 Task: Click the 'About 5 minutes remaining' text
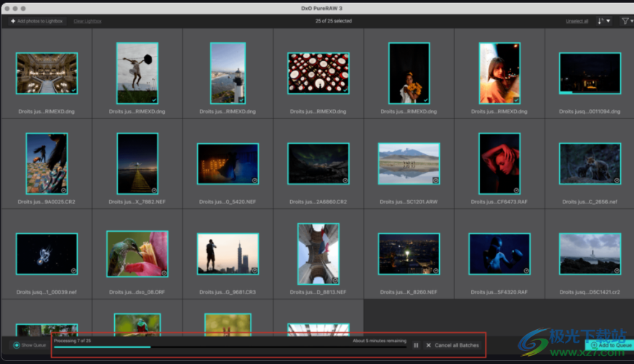point(380,341)
